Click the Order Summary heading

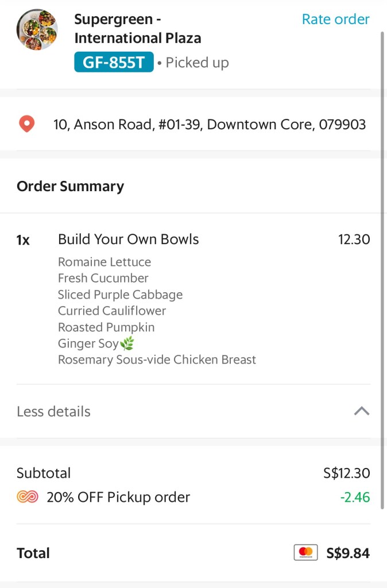pos(70,186)
